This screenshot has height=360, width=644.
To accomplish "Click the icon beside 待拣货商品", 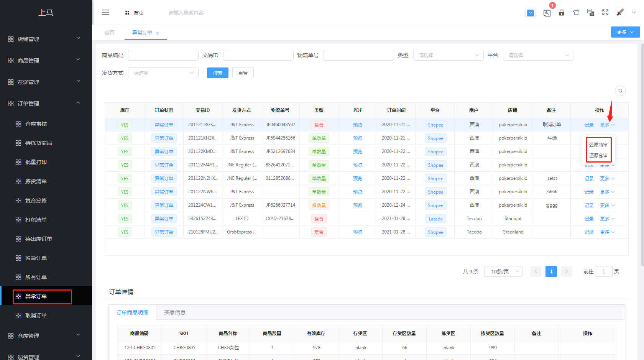I will click(x=18, y=143).
